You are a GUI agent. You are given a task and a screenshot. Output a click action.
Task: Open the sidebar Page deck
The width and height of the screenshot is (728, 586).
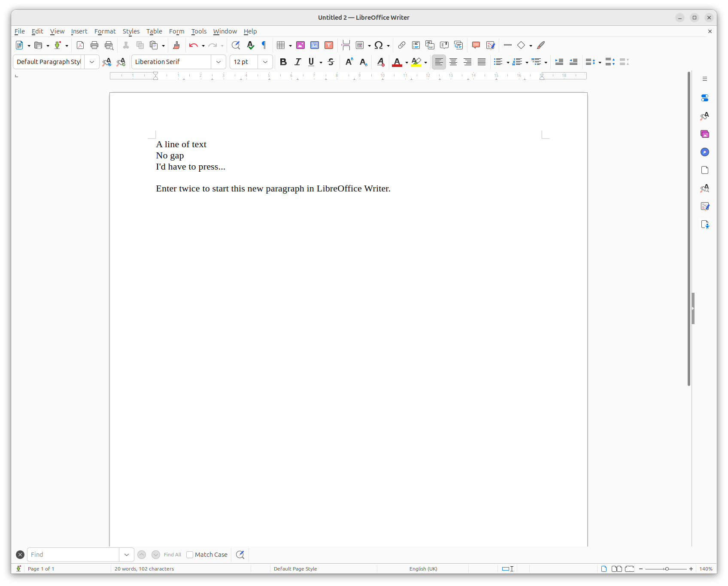coord(705,170)
